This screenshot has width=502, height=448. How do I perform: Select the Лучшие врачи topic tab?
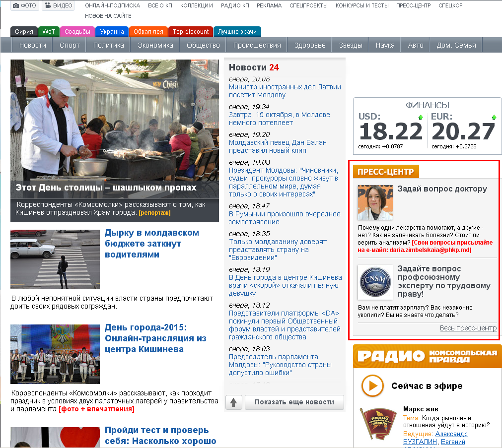(237, 32)
